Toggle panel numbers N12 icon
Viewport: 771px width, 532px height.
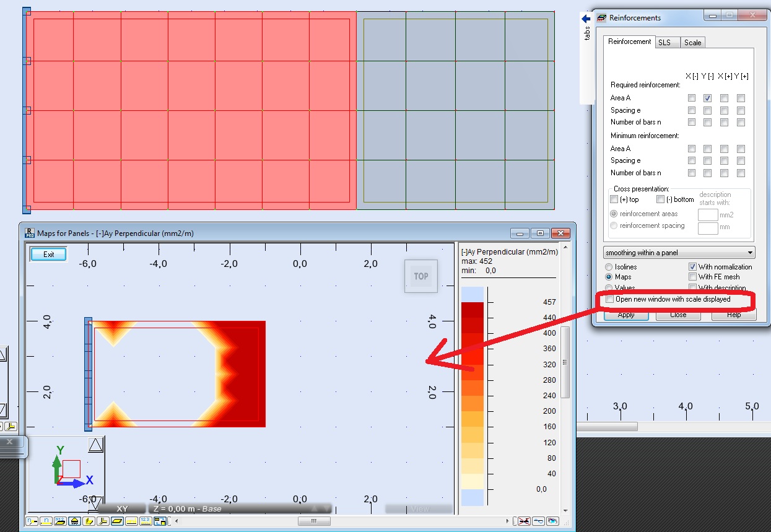61,521
